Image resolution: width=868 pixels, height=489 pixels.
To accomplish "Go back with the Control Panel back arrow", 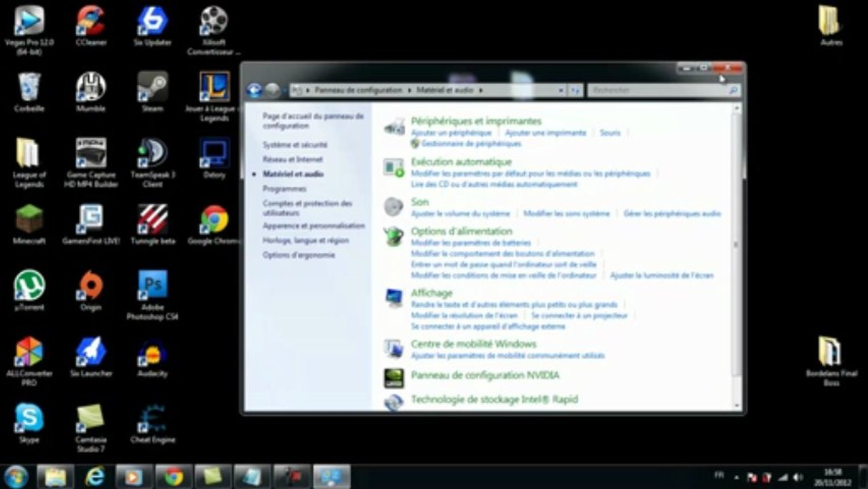I will [x=254, y=90].
